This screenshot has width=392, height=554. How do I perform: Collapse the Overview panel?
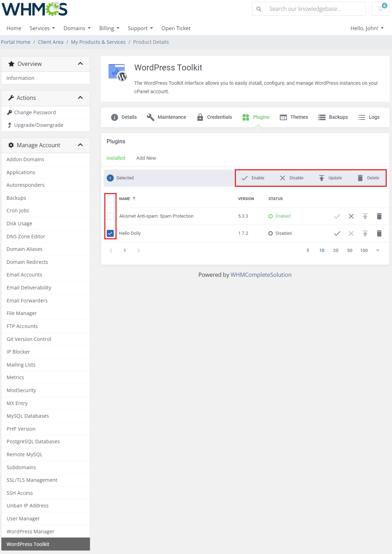(x=80, y=64)
